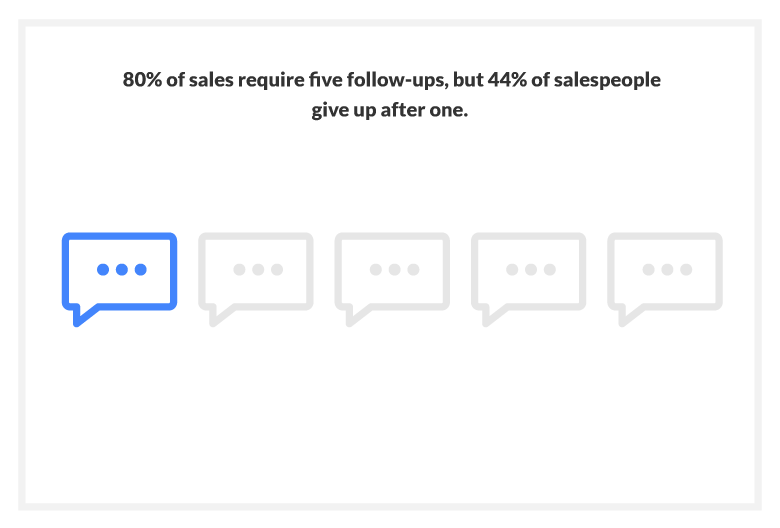780x528 pixels.
Task: Click the middle dot inside the blue bubble
Action: (122, 269)
